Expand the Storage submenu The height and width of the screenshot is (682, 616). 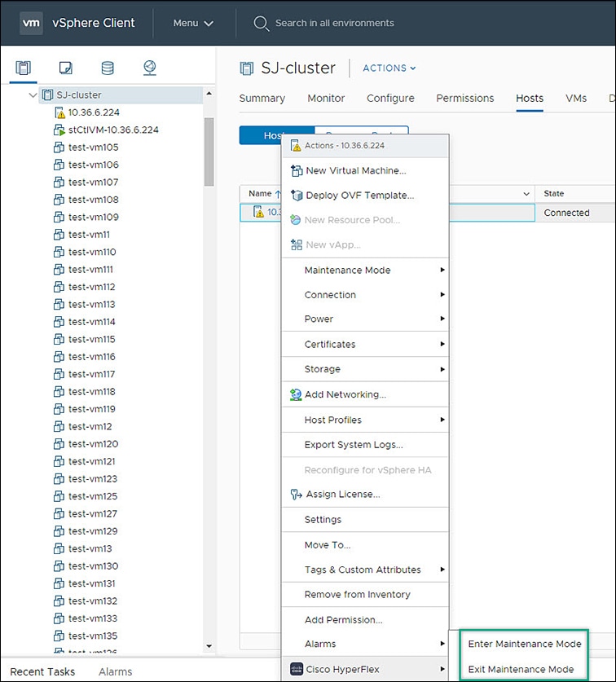click(x=365, y=369)
